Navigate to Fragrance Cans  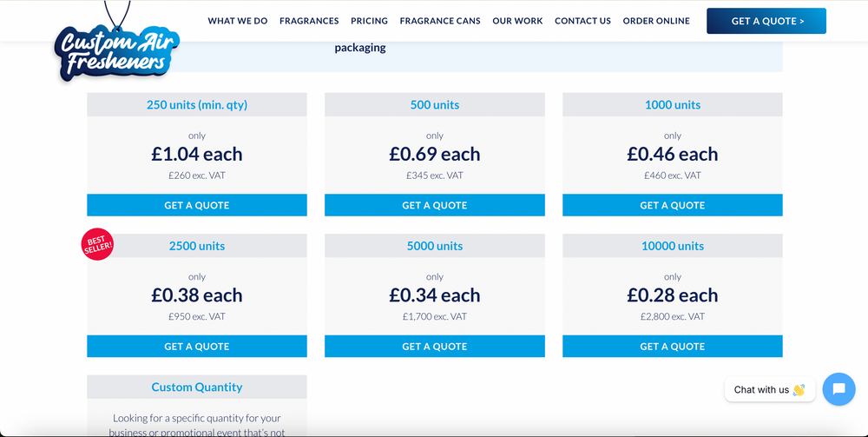[440, 21]
